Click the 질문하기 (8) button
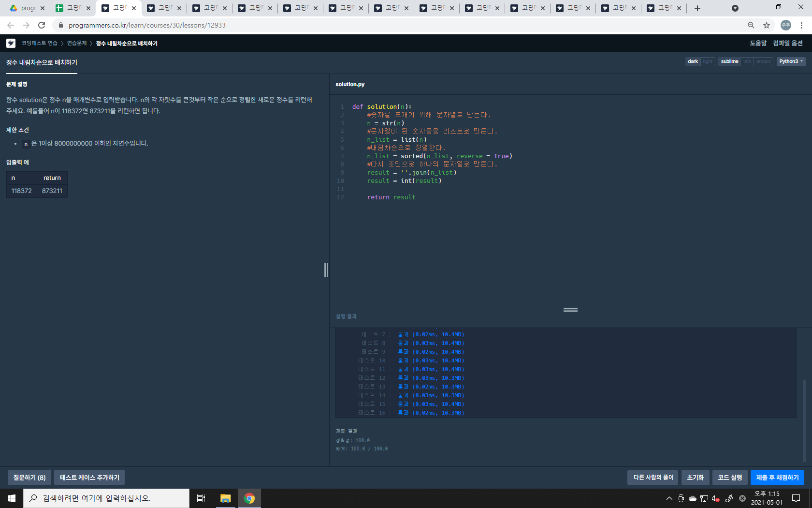812x508 pixels. 29,478
